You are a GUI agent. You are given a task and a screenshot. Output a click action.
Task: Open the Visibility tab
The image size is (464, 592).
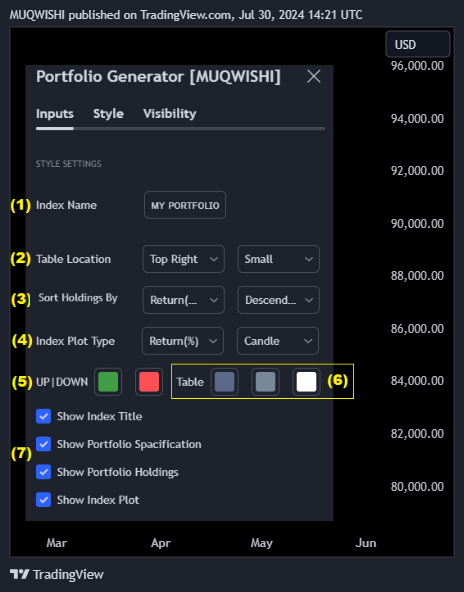170,114
